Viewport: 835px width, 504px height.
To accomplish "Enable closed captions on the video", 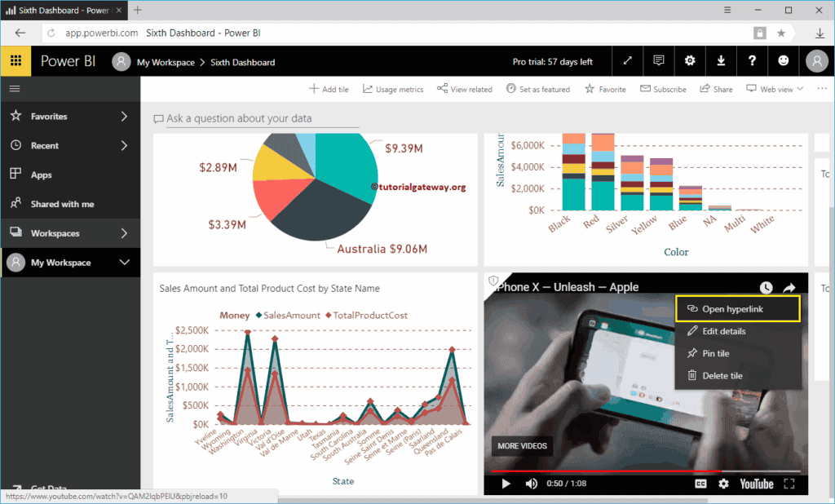I will coord(700,483).
